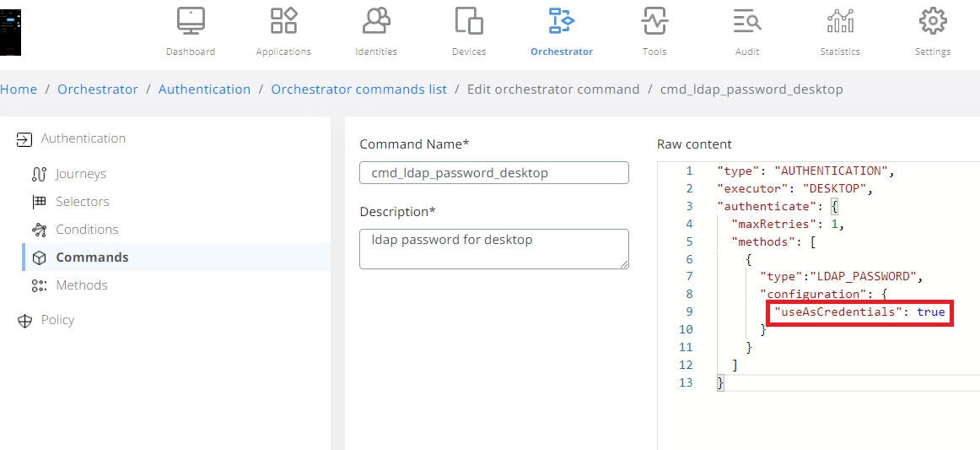Open the Tools pulse icon

654,21
